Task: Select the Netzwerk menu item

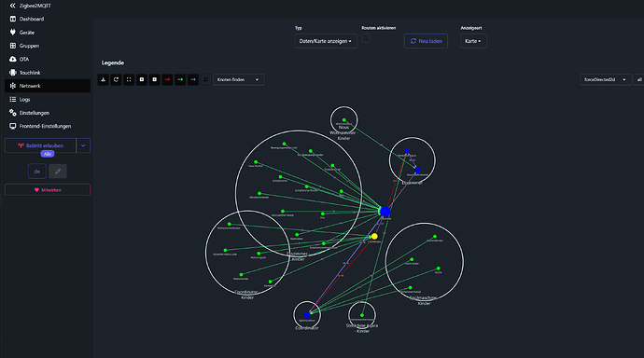Action: click(48, 86)
